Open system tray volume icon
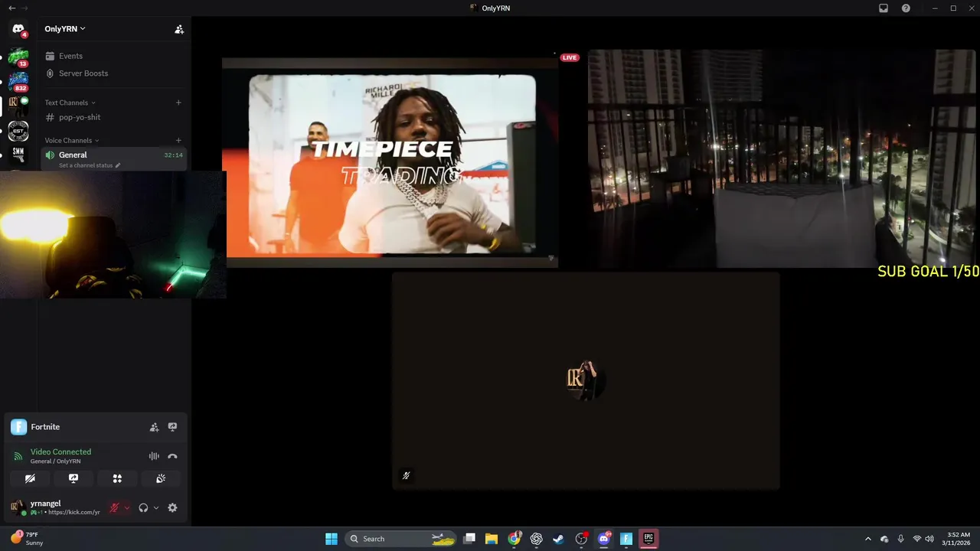980x551 pixels. (x=929, y=539)
